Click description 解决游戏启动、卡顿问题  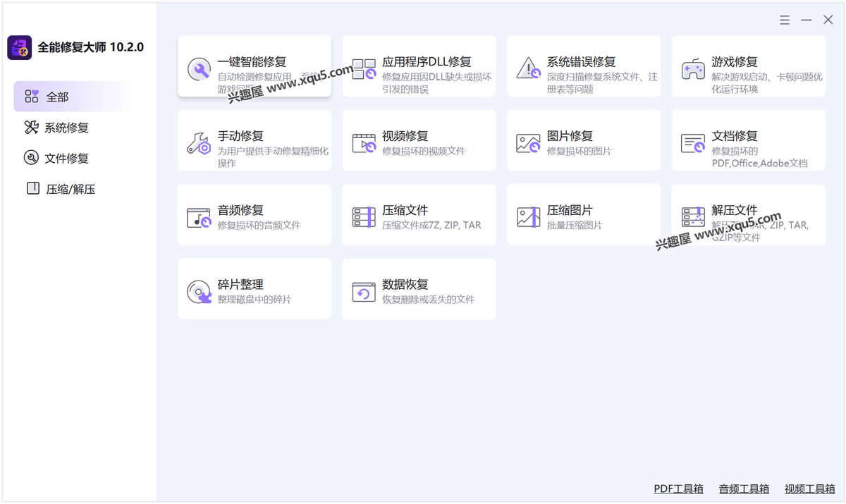coord(767,83)
